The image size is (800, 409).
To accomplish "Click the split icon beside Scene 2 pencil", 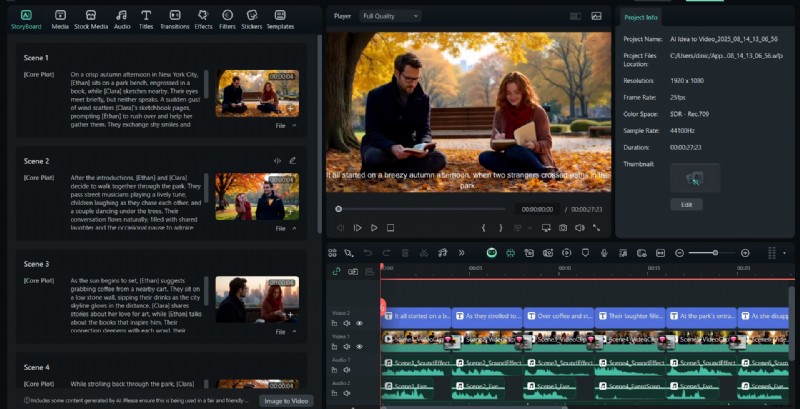I will click(x=277, y=161).
